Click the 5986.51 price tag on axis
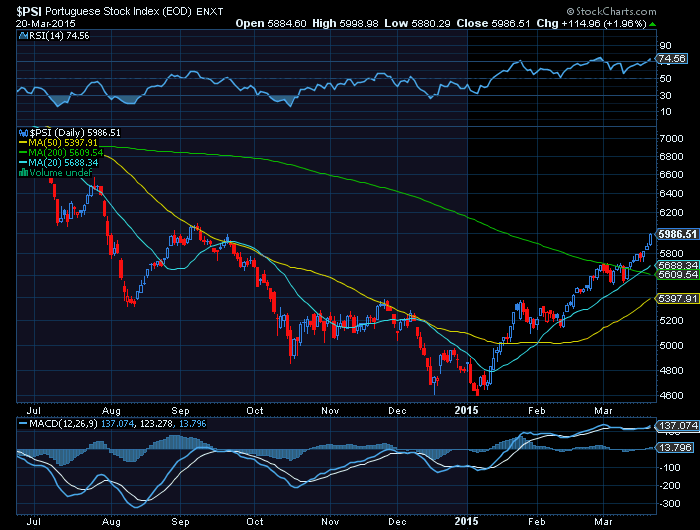700x530 pixels. coord(677,234)
